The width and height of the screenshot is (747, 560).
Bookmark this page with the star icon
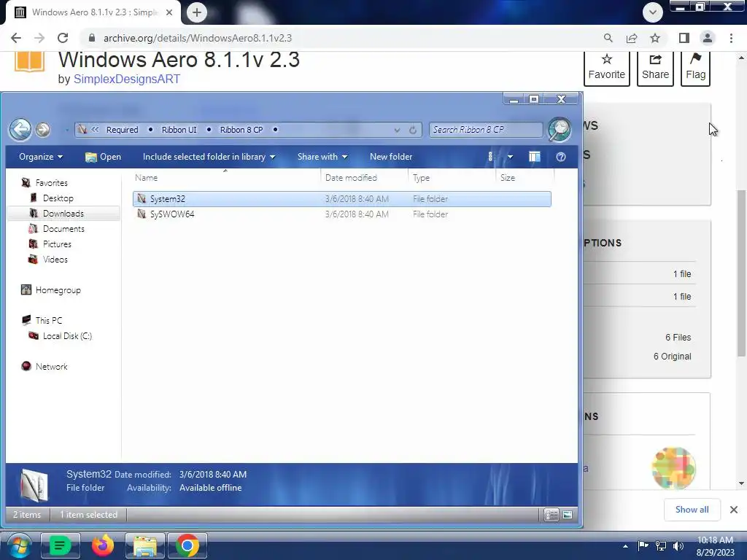pyautogui.click(x=656, y=38)
